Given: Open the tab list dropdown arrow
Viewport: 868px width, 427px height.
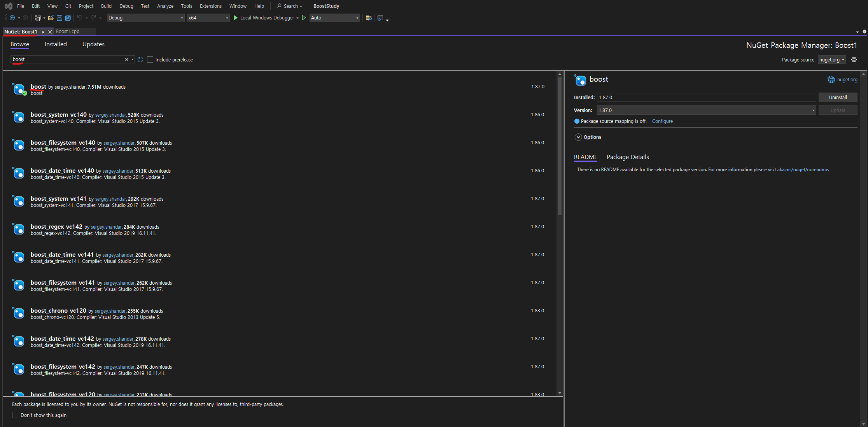Looking at the screenshot, I should pos(857,32).
